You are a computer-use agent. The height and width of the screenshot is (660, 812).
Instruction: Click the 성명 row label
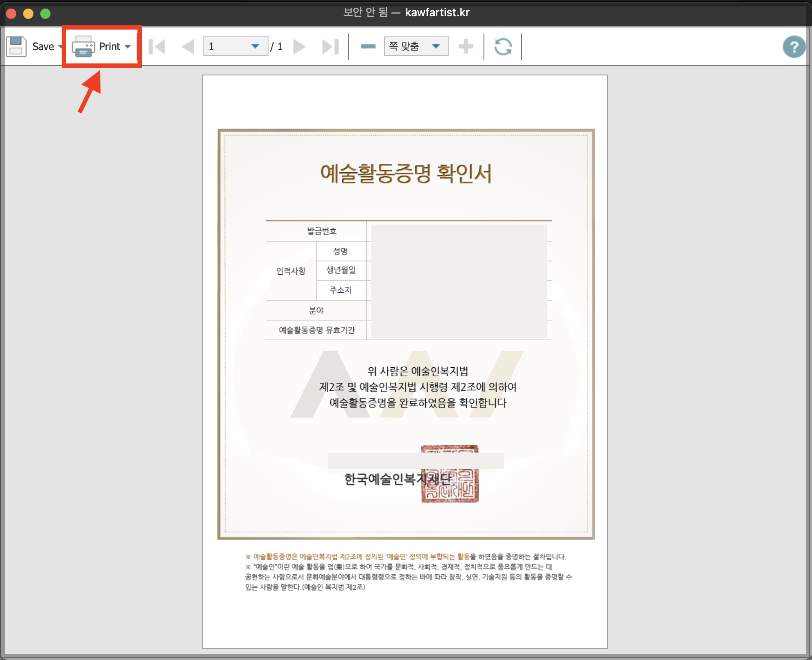340,251
